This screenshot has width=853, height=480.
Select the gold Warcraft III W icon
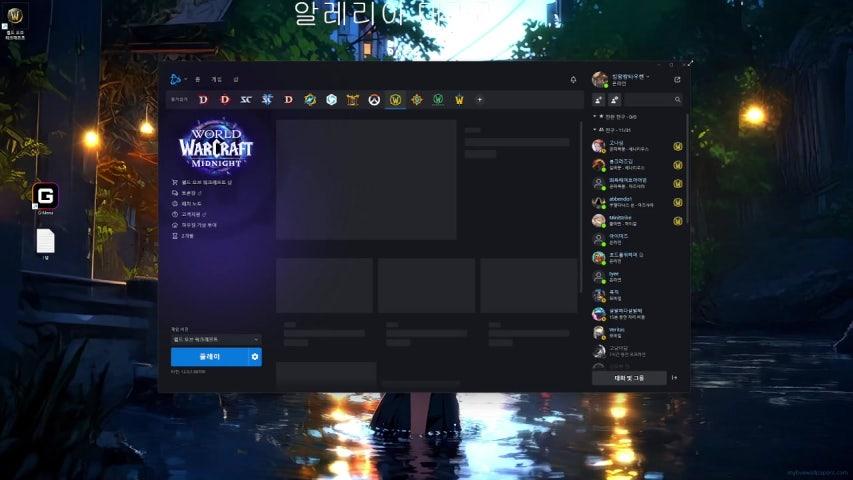[x=459, y=100]
